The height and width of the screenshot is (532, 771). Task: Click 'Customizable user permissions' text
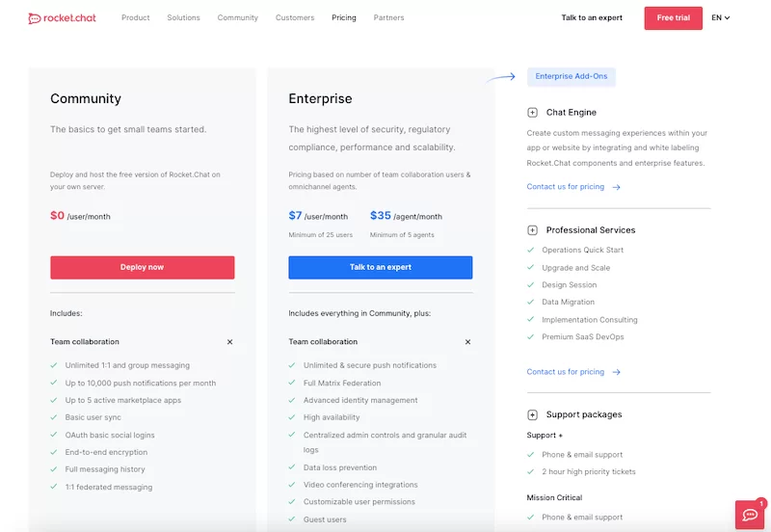click(x=359, y=502)
